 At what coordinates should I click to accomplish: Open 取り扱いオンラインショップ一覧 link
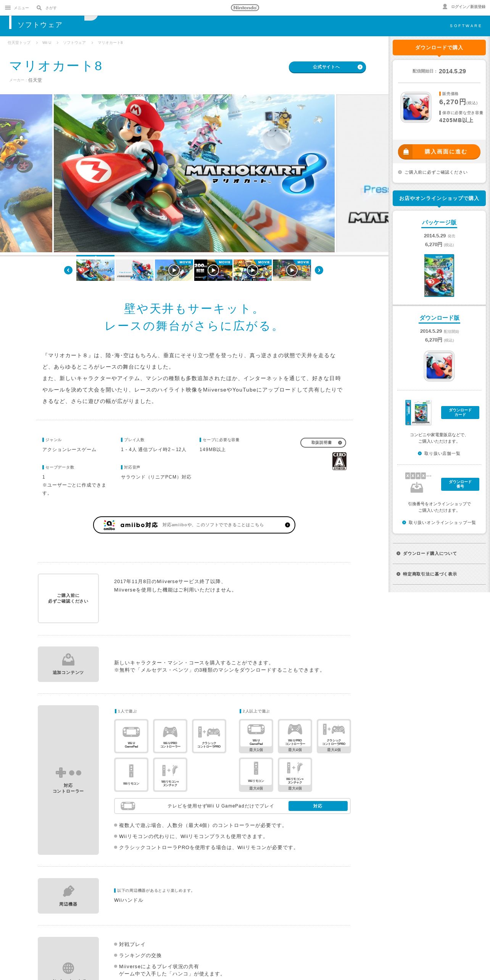(x=439, y=522)
